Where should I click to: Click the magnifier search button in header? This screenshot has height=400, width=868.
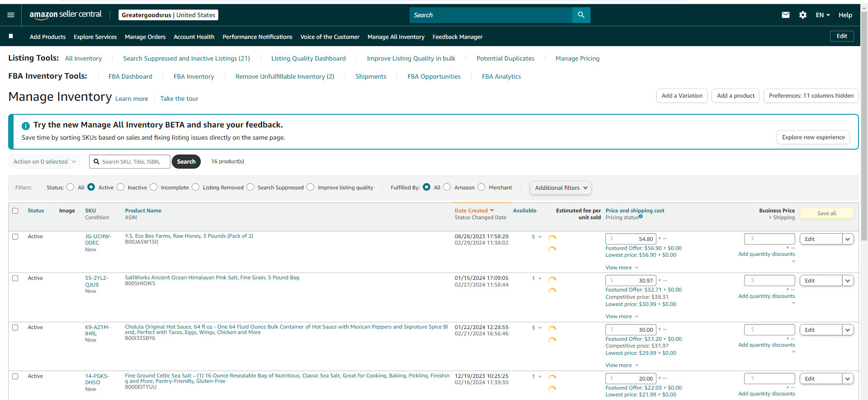581,15
